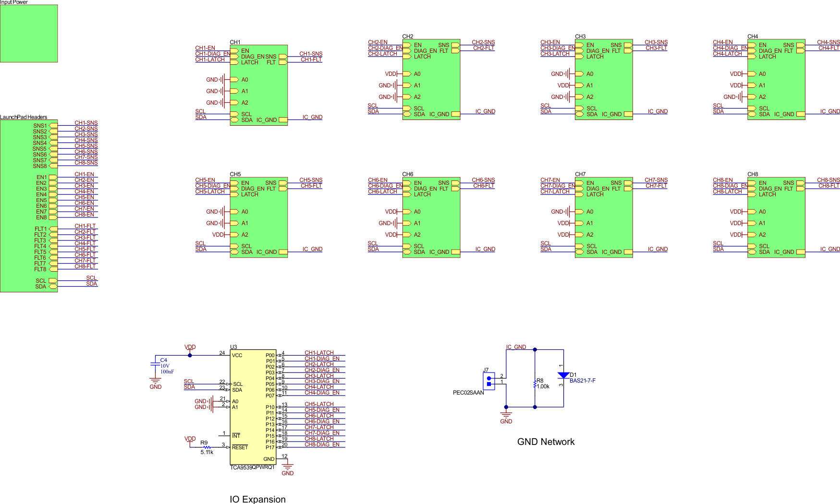The width and height of the screenshot is (840, 504).
Task: Click the VCC pin label on U3
Action: 237,356
